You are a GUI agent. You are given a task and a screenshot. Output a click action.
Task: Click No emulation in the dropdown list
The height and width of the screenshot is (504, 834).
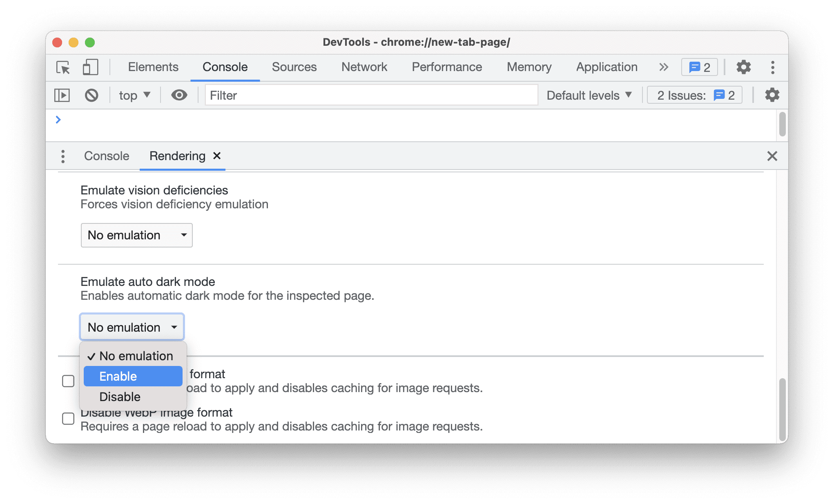tap(136, 355)
